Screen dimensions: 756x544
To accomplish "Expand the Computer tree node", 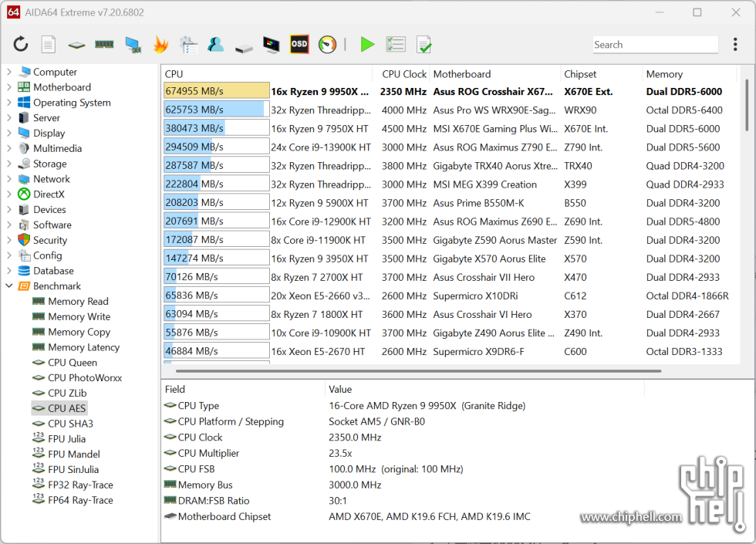I will coord(8,72).
